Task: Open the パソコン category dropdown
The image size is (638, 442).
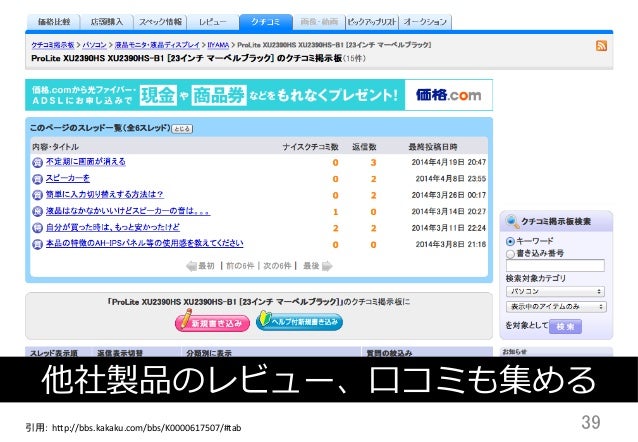Action: [x=555, y=291]
